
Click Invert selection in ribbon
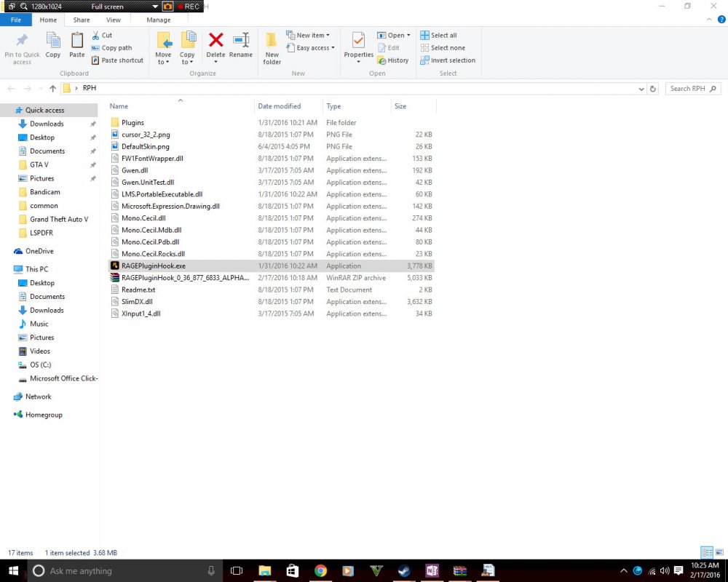point(448,60)
